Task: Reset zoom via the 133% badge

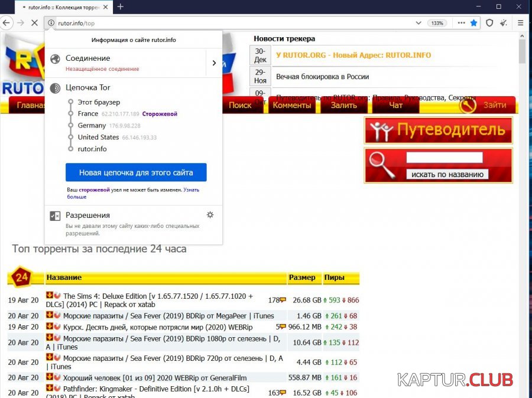Action: pos(437,23)
